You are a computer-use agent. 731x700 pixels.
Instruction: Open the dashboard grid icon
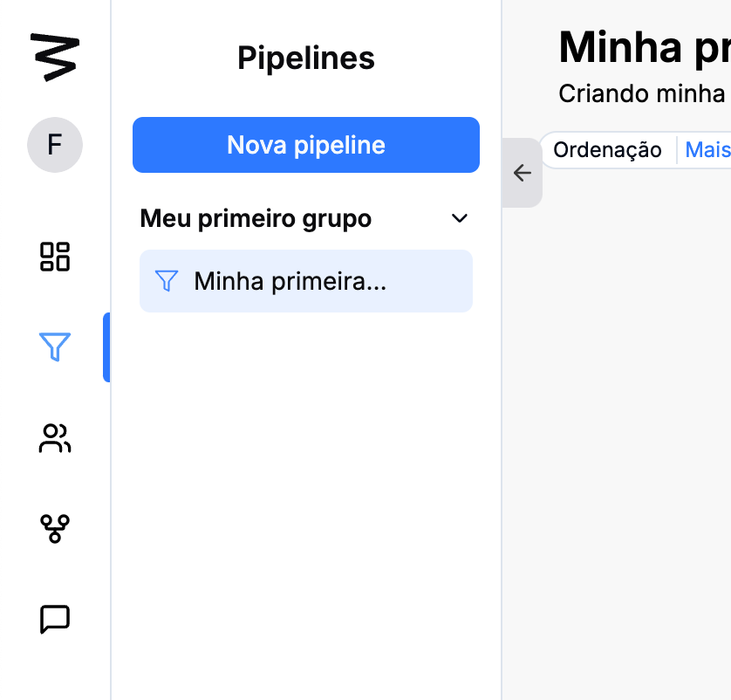pos(55,257)
